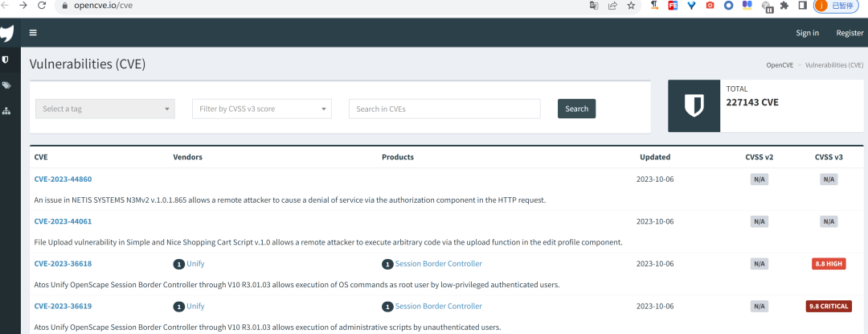Open Filter by CVSS v3 score dropdown

[x=262, y=109]
